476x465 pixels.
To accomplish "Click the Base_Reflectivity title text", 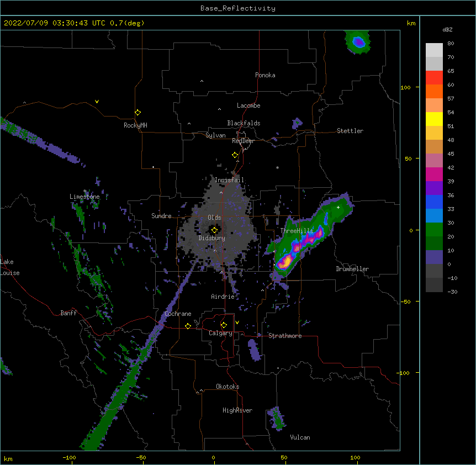I will [x=238, y=8].
